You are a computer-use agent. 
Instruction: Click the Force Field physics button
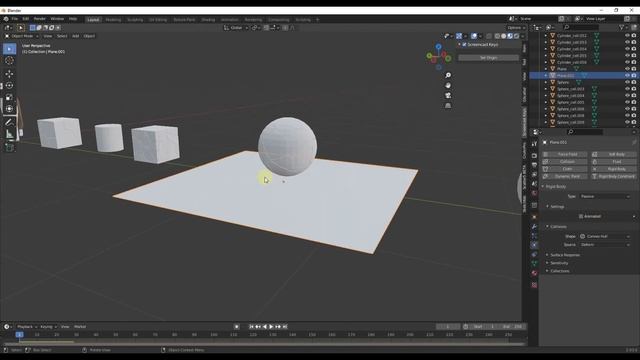coord(565,154)
